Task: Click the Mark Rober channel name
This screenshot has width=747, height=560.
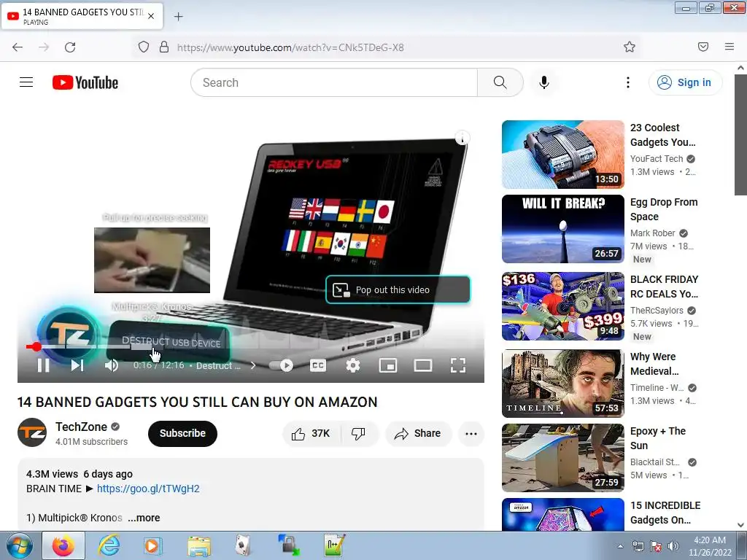Action: pos(652,233)
